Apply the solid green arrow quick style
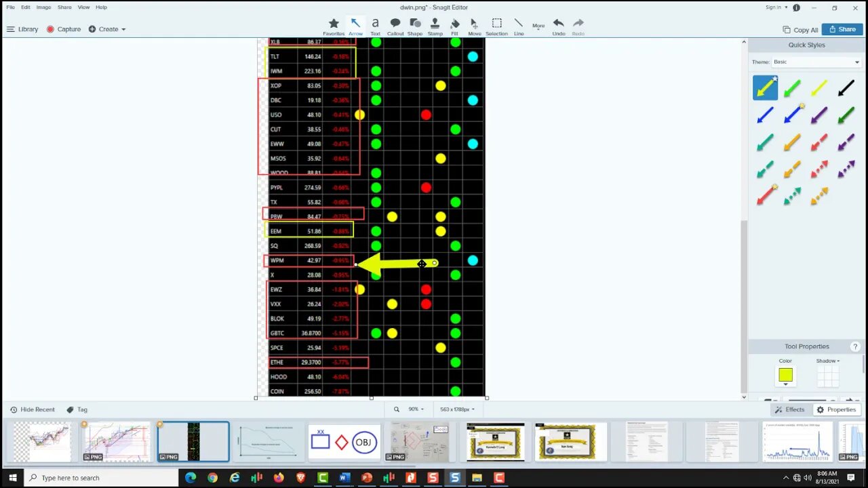868x488 pixels. point(792,88)
